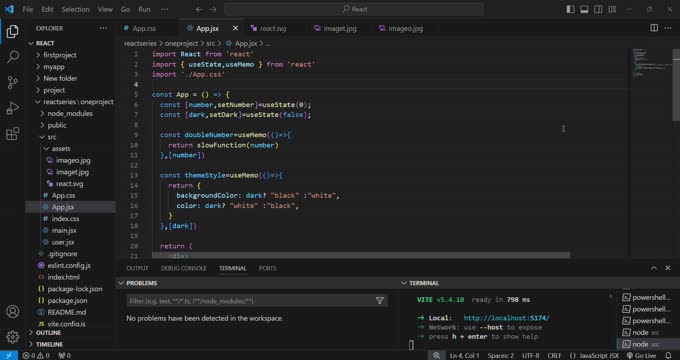680x360 pixels.
Task: Open the Go menu
Action: click(x=126, y=9)
